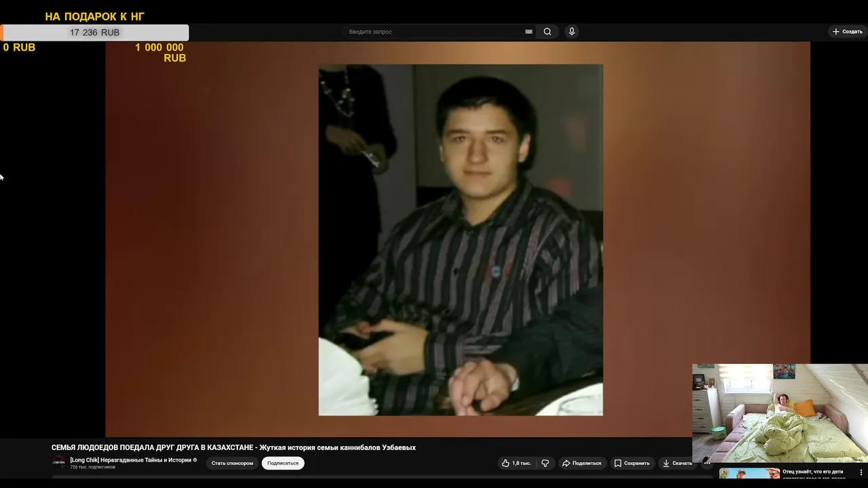Click the 'Поделиться' share button
This screenshot has height=488, width=868.
coord(582,464)
